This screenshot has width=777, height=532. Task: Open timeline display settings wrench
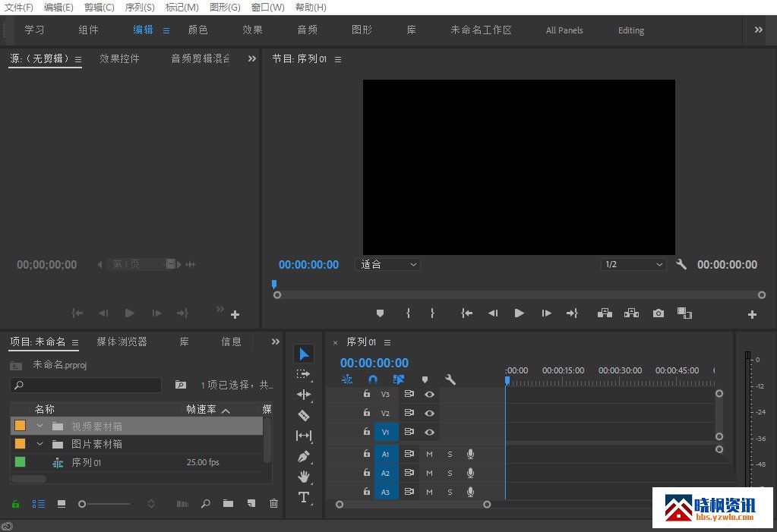tap(450, 379)
